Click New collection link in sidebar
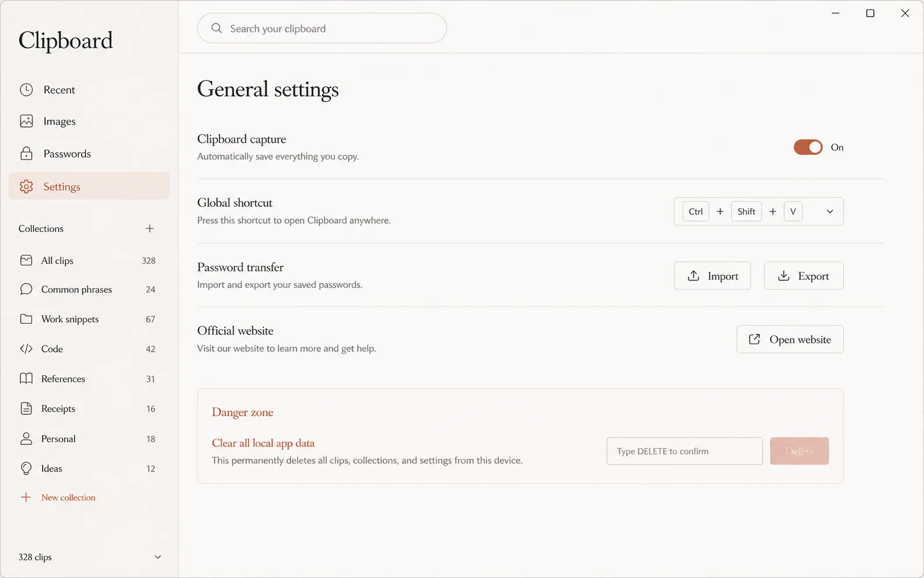This screenshot has height=578, width=924. (68, 498)
